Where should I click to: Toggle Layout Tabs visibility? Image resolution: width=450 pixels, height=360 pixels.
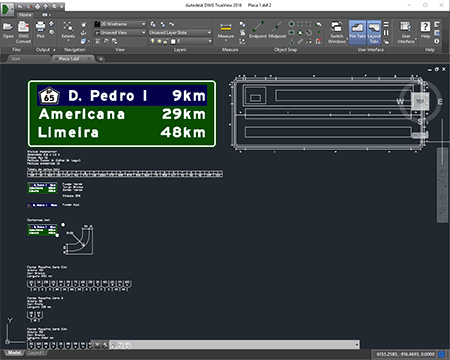[x=374, y=32]
